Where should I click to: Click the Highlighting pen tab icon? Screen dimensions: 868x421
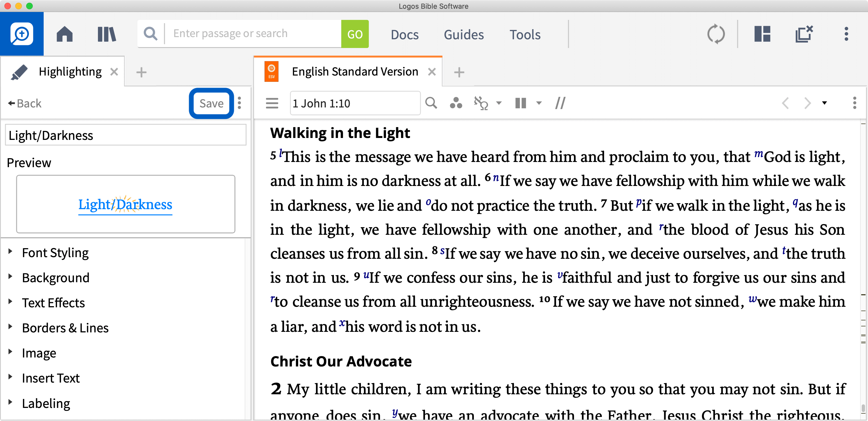pyautogui.click(x=19, y=72)
